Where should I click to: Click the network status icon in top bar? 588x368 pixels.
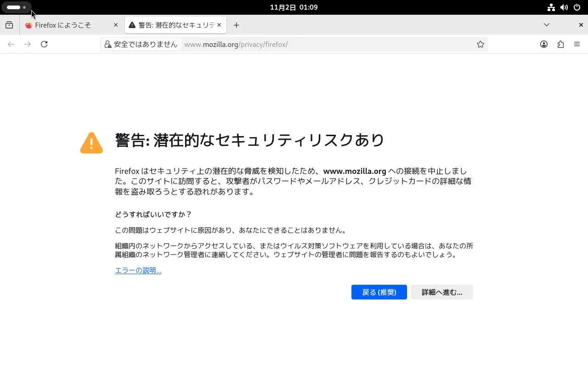click(x=551, y=7)
